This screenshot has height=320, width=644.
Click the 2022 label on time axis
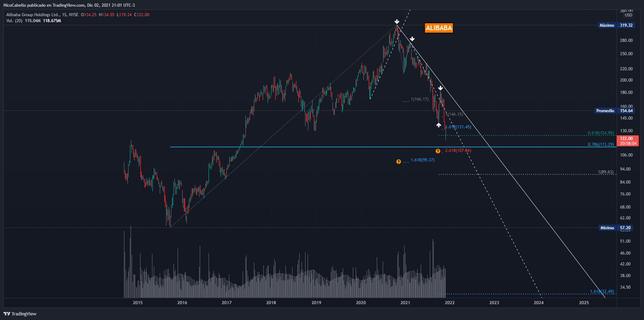click(x=450, y=303)
